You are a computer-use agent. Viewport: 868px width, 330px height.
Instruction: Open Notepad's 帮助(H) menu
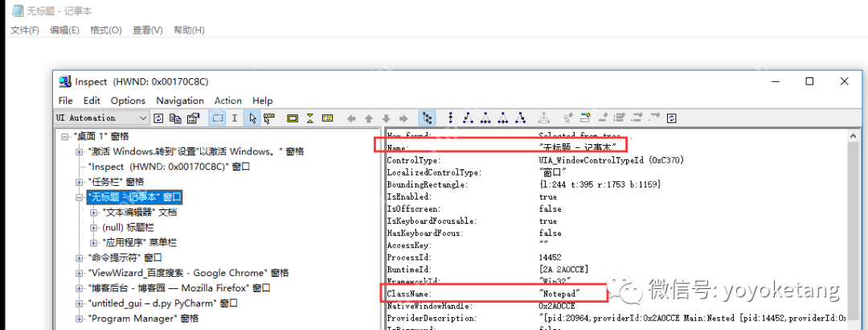[x=189, y=30]
